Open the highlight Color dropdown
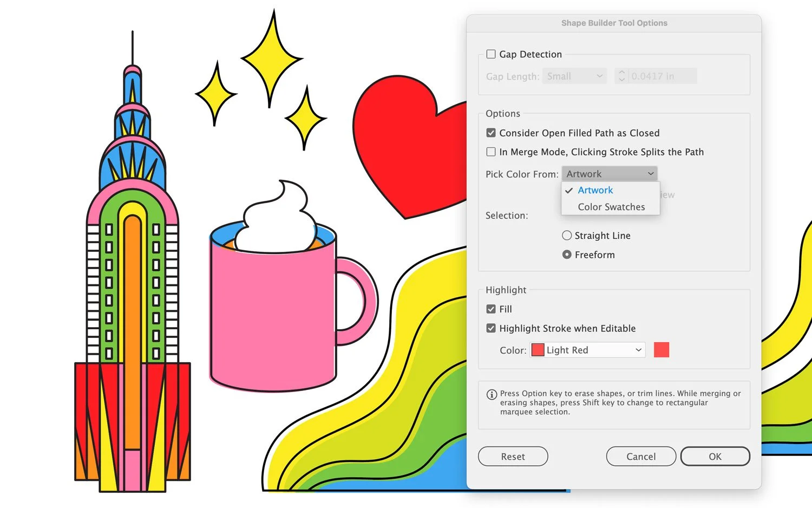 (587, 350)
